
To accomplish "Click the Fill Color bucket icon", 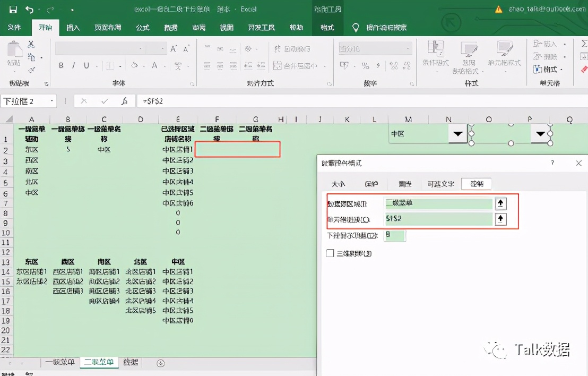I will pyautogui.click(x=134, y=65).
